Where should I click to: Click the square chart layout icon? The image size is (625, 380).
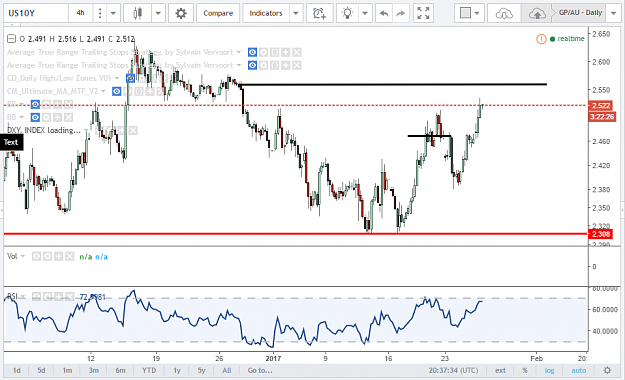click(x=465, y=13)
